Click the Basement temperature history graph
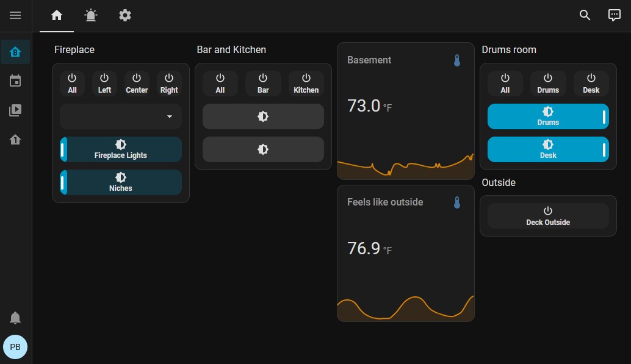The width and height of the screenshot is (631, 364). (x=406, y=167)
